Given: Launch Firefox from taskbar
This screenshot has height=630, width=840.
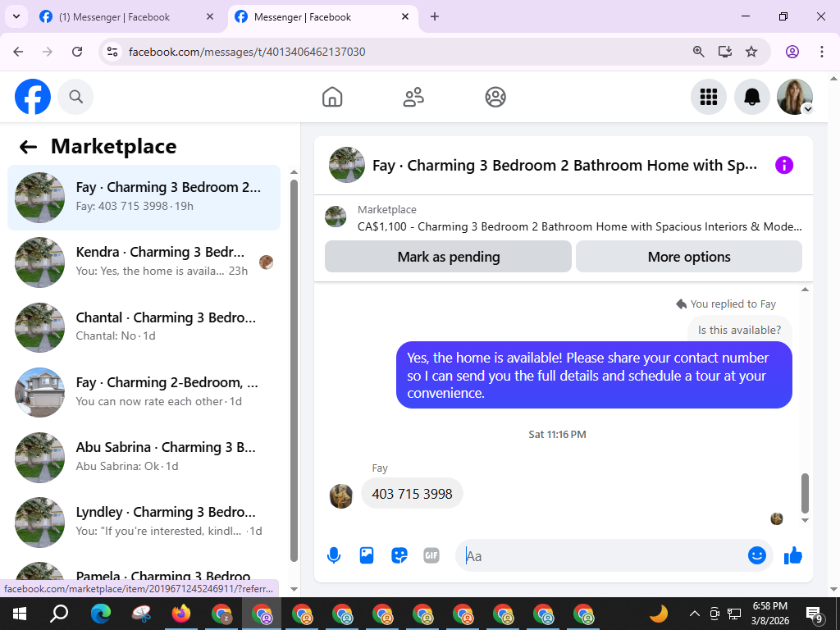Looking at the screenshot, I should click(x=181, y=614).
